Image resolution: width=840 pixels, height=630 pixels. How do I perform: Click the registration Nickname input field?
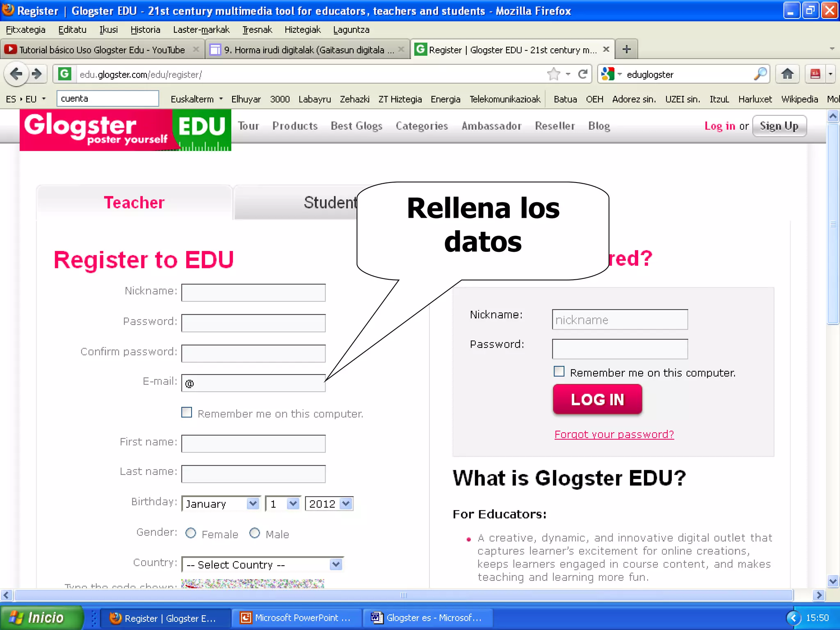pos(253,292)
